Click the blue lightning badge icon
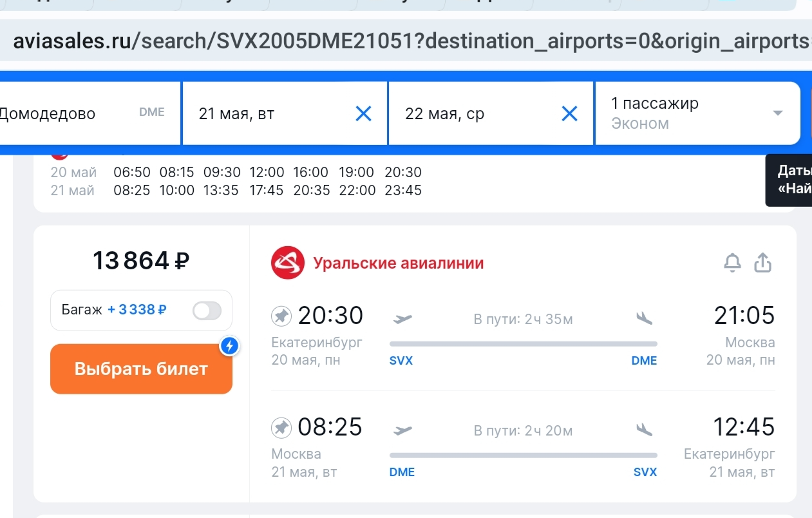 click(x=230, y=347)
